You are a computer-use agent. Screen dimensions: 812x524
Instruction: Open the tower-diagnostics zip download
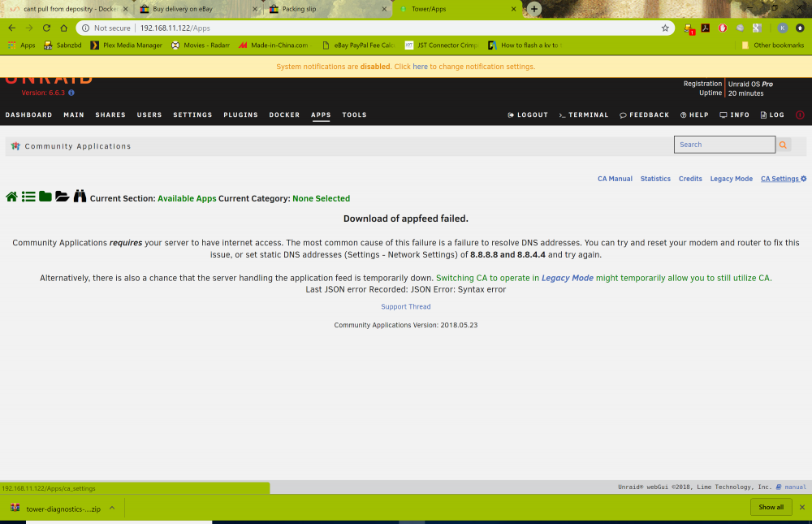click(x=56, y=509)
